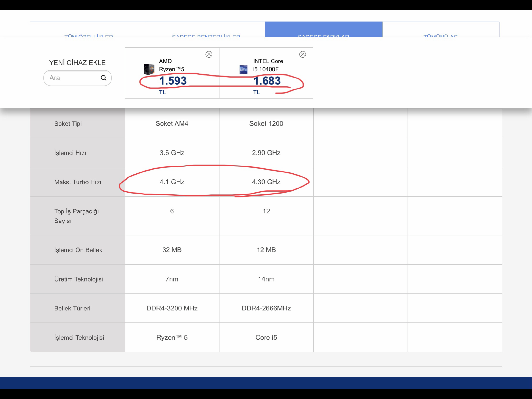Click the Yeni Cihaz Ekle heading

coord(77,63)
